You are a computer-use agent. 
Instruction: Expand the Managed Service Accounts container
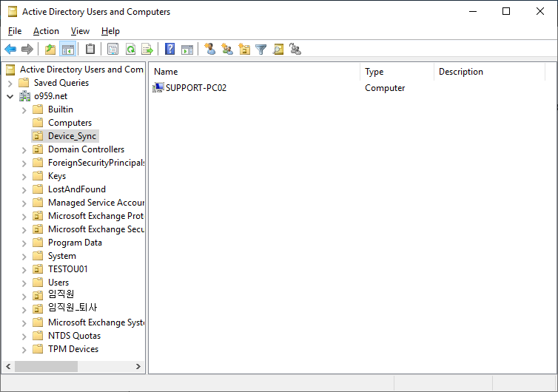24,203
